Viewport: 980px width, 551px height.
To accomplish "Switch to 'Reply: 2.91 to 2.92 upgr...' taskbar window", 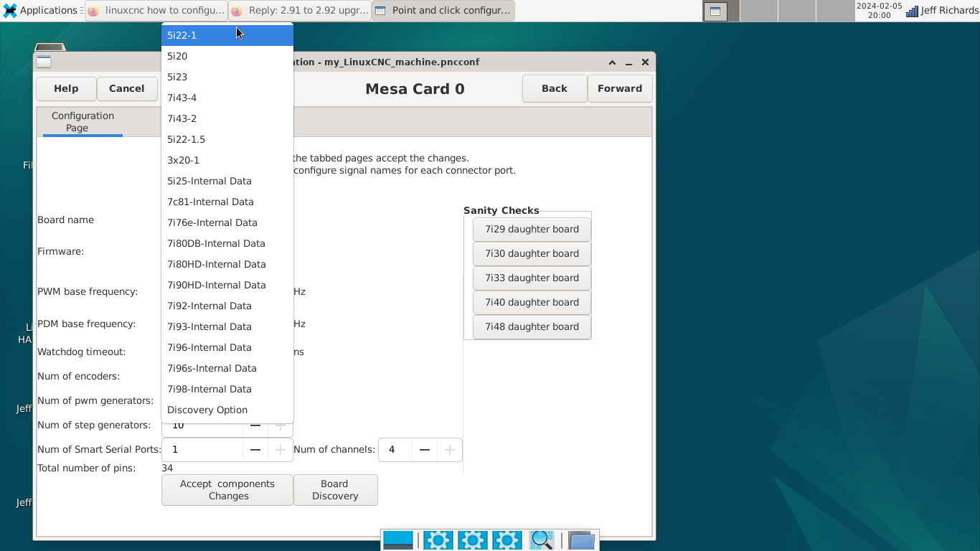I will tap(300, 11).
